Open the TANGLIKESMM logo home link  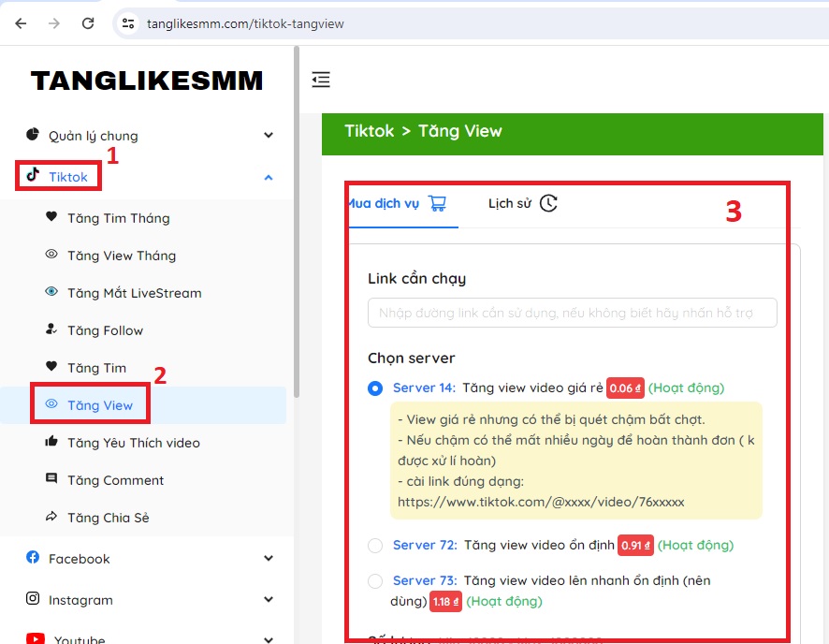click(147, 80)
